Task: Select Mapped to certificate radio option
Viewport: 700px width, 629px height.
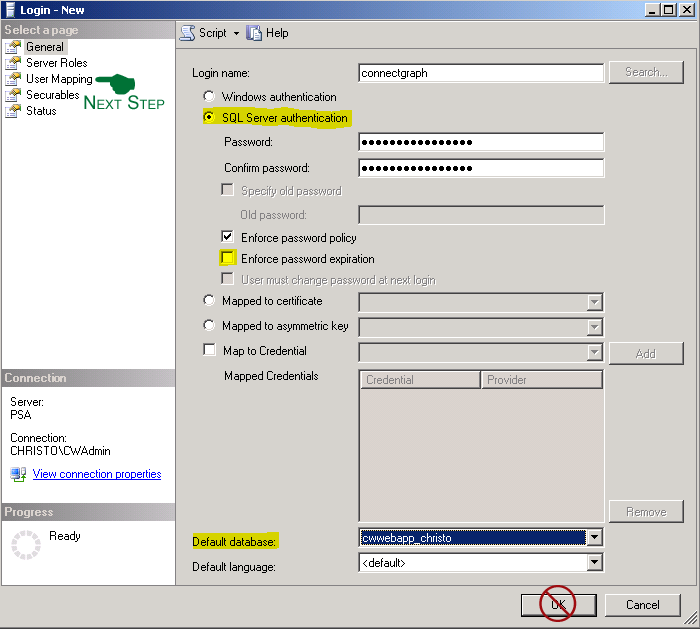Action: point(209,301)
